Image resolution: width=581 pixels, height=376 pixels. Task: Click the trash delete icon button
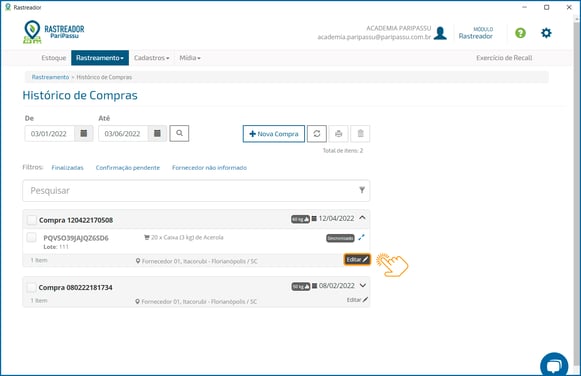point(360,134)
